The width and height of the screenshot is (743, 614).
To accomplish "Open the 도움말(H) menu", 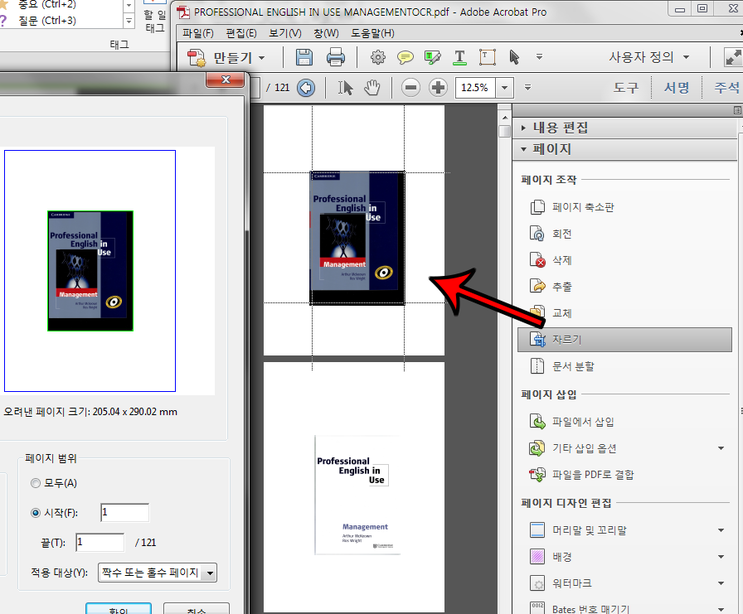I will point(372,33).
